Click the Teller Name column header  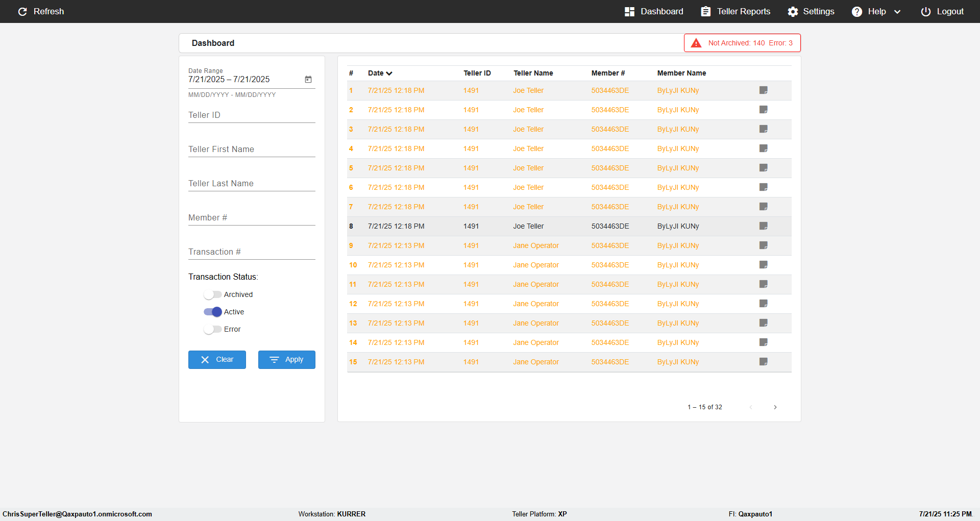tap(533, 73)
